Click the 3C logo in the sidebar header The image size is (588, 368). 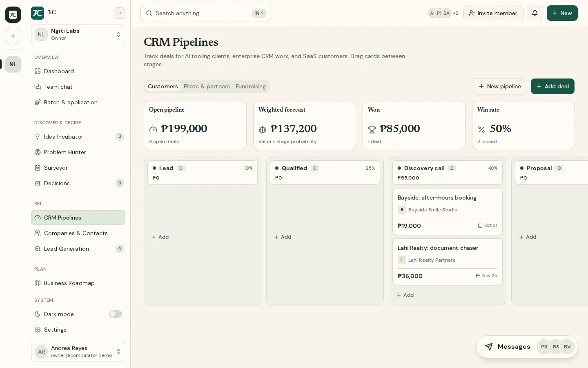tap(38, 13)
